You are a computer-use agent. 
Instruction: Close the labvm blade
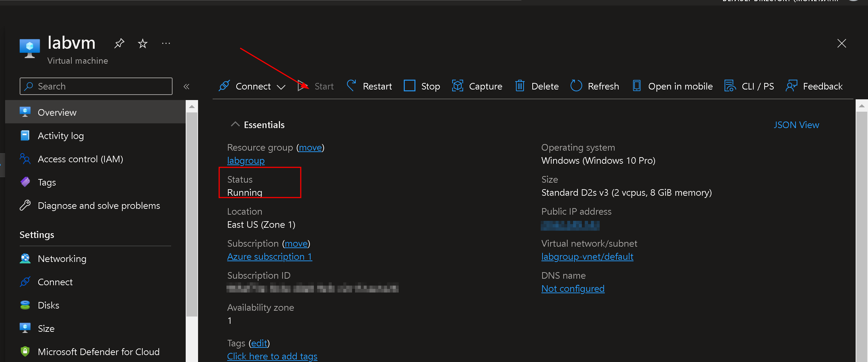tap(841, 44)
